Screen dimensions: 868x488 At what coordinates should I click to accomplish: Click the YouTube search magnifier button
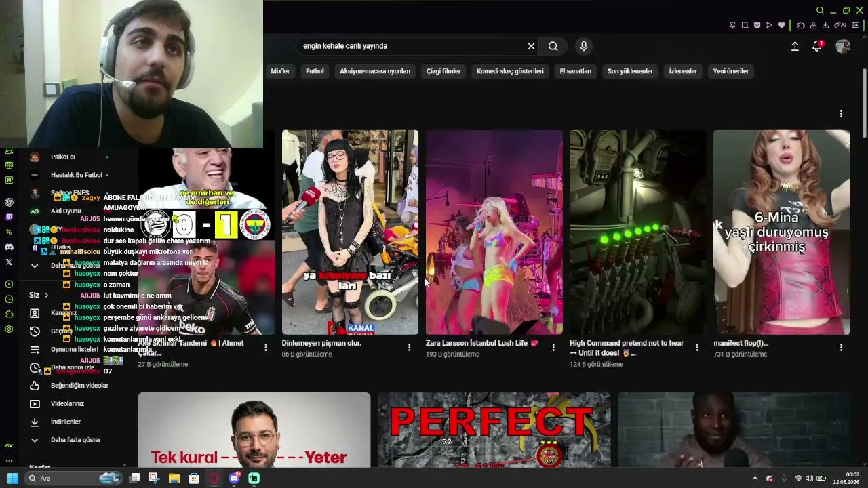[553, 46]
